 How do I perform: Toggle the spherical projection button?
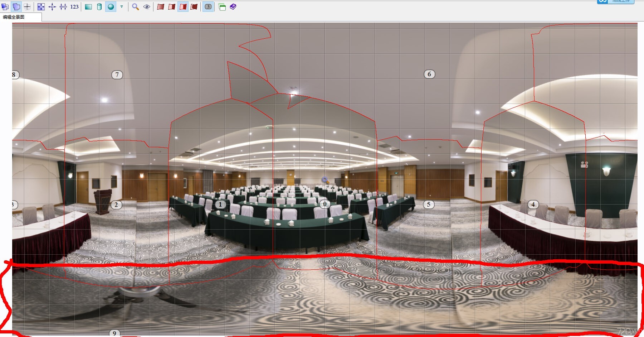point(111,7)
